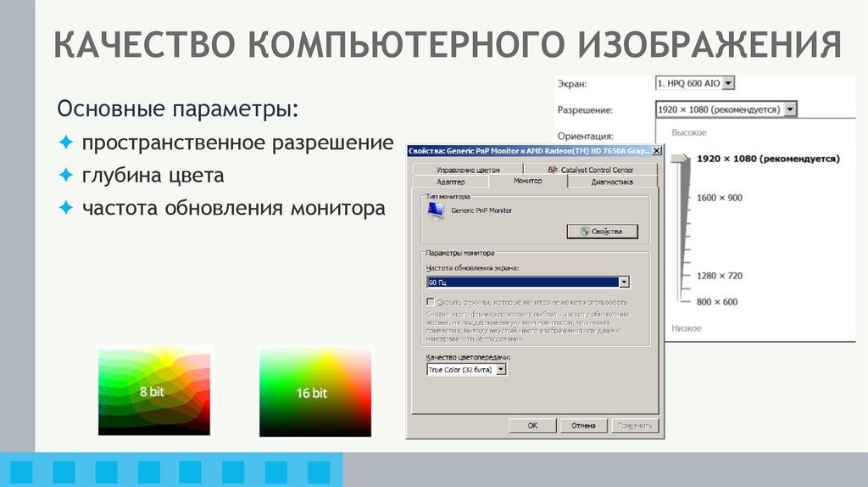Close the monitor properties dialog
Screen dimensions: 868x487
pyautogui.click(x=657, y=151)
